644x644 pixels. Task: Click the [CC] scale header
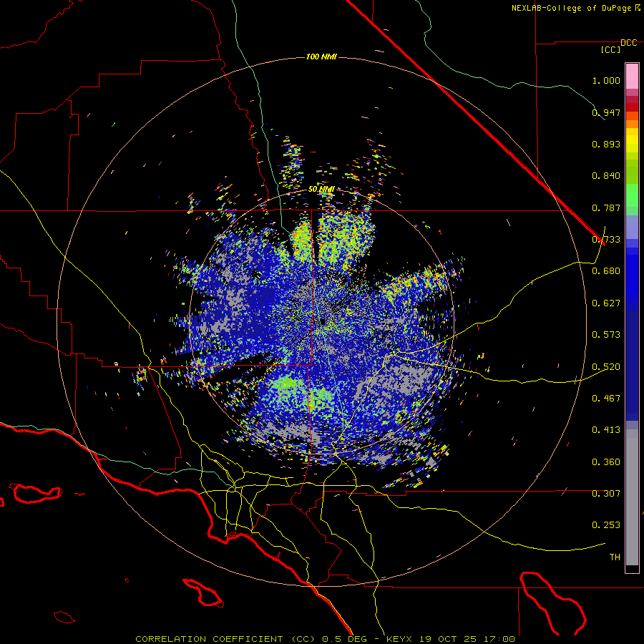pyautogui.click(x=611, y=49)
